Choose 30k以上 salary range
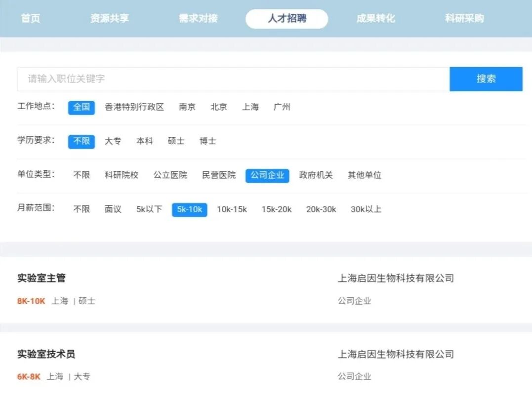The width and height of the screenshot is (532, 398). coord(366,209)
